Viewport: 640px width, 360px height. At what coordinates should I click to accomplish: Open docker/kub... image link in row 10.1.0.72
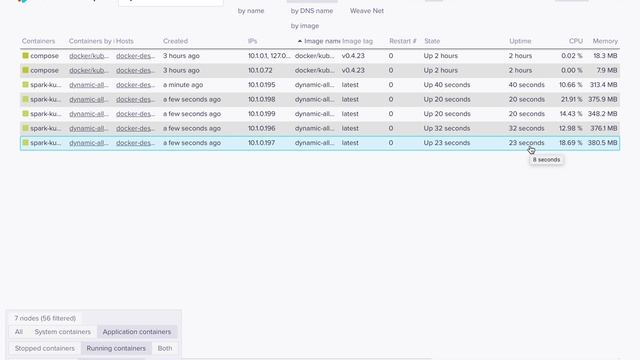tap(89, 70)
